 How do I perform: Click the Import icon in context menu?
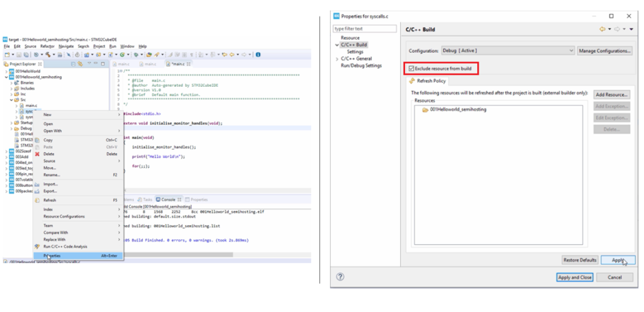click(37, 184)
